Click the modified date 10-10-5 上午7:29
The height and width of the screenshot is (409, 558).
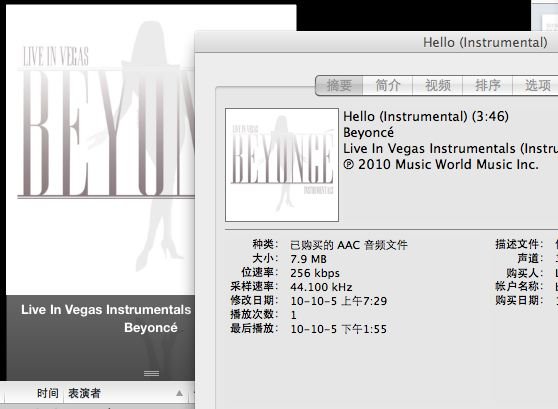coord(338,301)
